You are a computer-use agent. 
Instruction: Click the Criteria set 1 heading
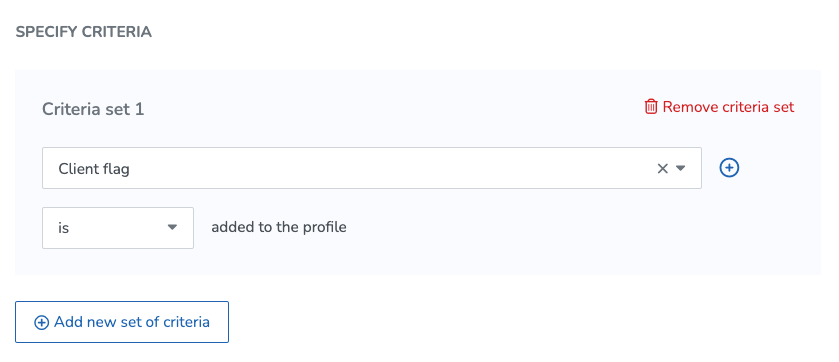pos(93,110)
